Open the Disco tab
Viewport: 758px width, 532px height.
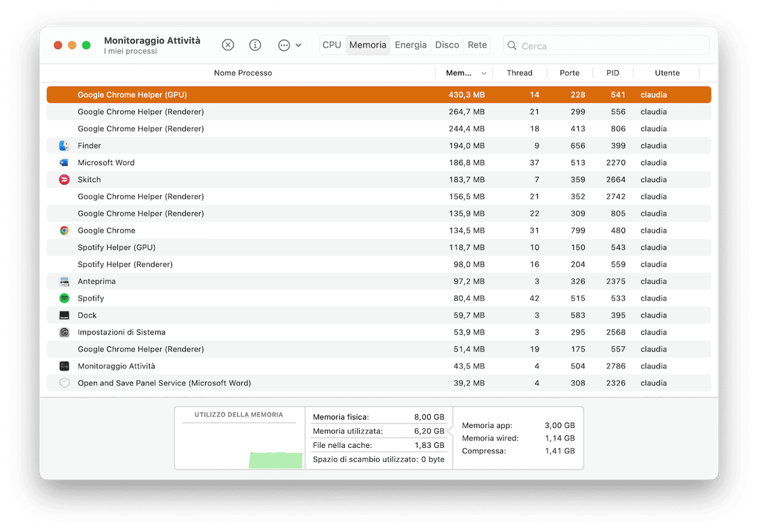click(x=447, y=45)
